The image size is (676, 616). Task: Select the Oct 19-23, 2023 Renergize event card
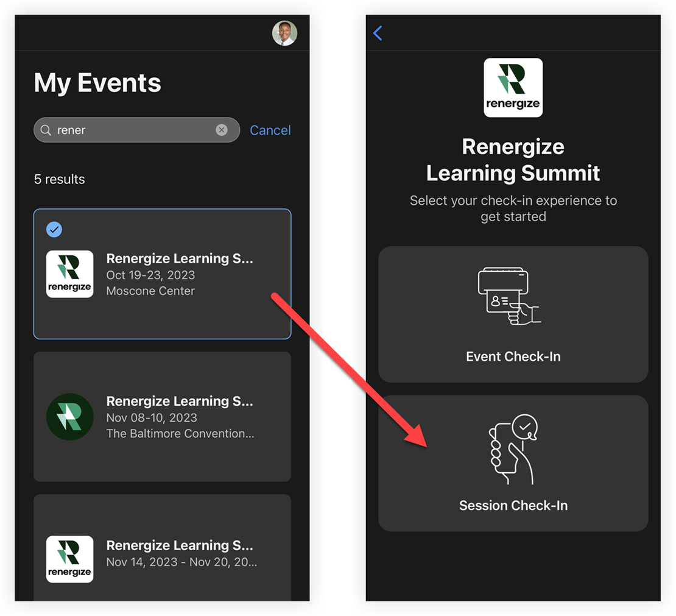coord(163,274)
